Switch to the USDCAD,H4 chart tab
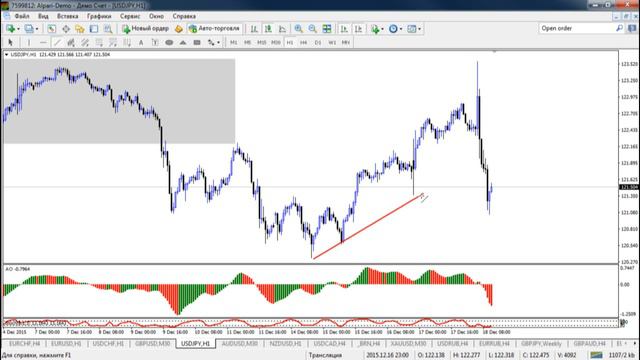 point(329,344)
